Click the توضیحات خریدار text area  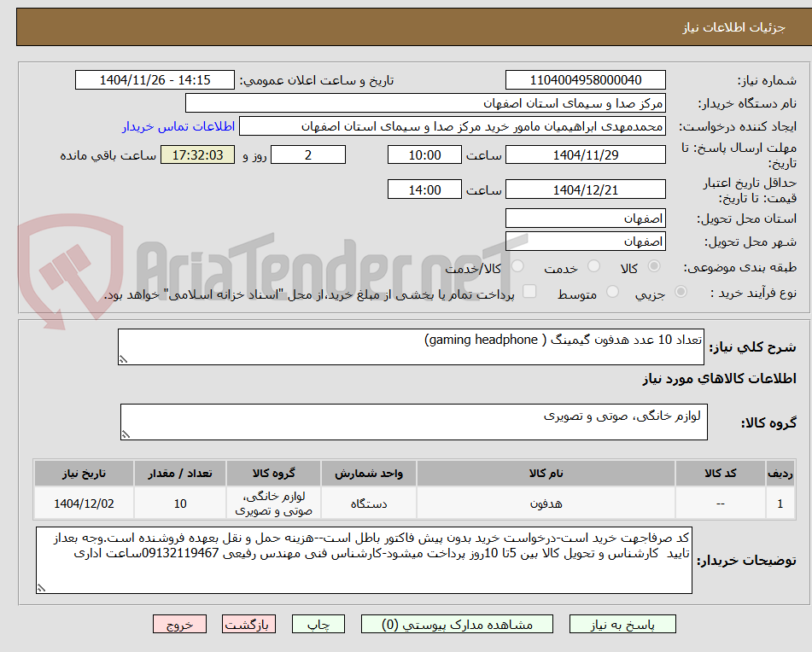click(x=364, y=561)
